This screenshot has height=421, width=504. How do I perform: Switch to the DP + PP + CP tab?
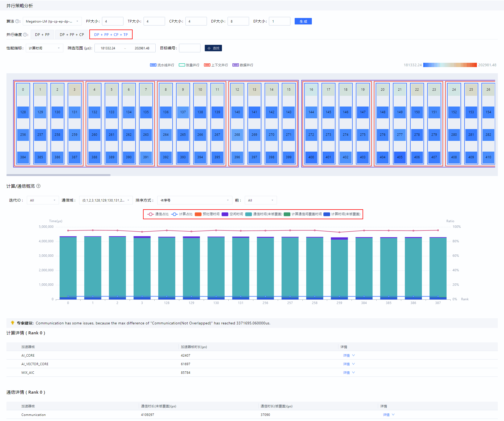pyautogui.click(x=72, y=35)
